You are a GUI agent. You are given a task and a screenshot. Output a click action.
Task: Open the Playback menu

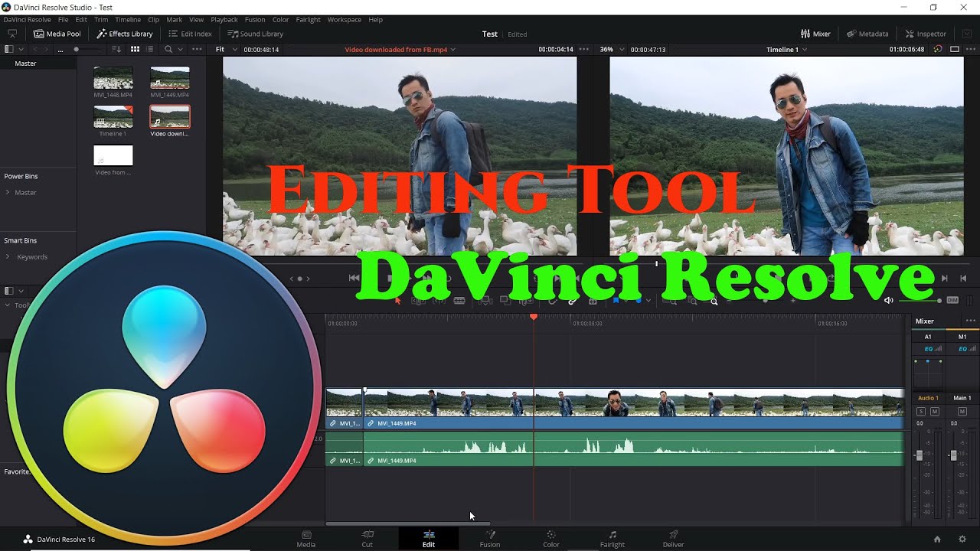[x=224, y=20]
